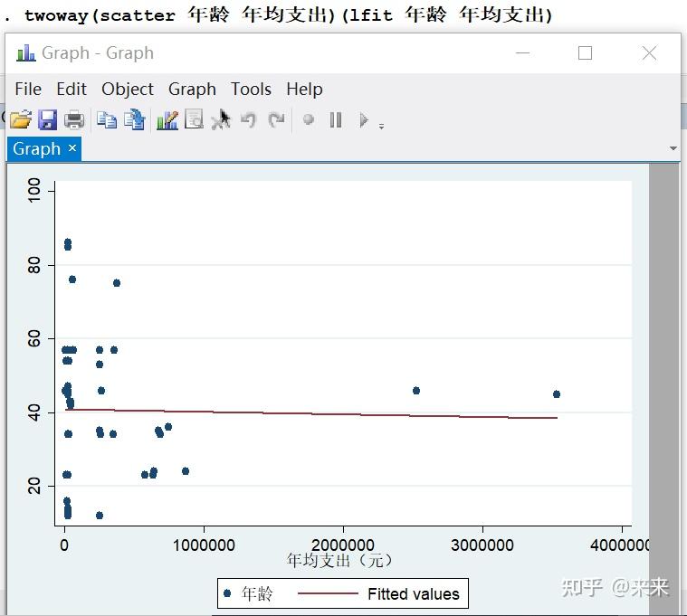Click the graph recorder document icon
The height and width of the screenshot is (616, 687).
(x=194, y=119)
